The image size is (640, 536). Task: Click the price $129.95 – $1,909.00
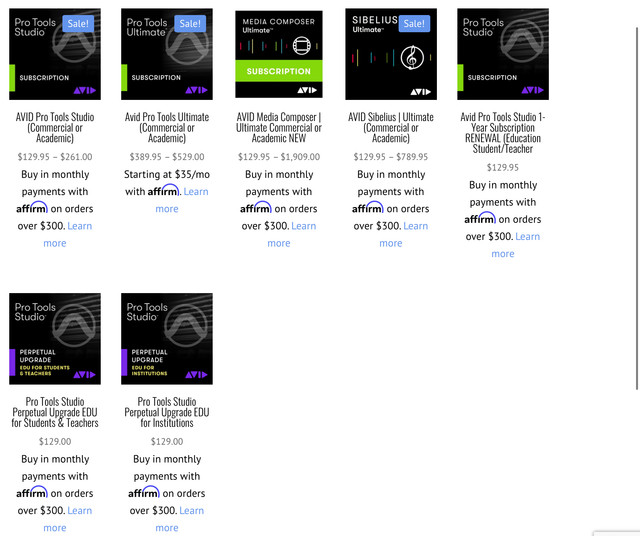[279, 157]
